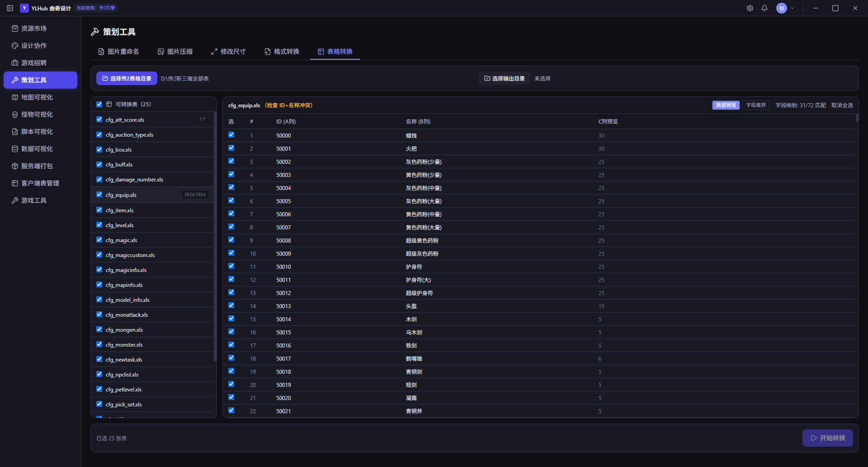Click 选择输出目录 button
This screenshot has width=868, height=467.
[x=505, y=78]
